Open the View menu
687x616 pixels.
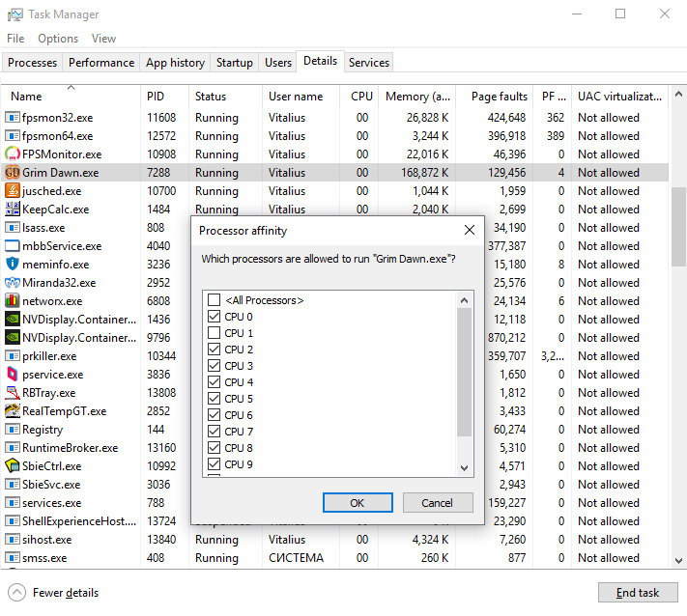[x=103, y=39]
